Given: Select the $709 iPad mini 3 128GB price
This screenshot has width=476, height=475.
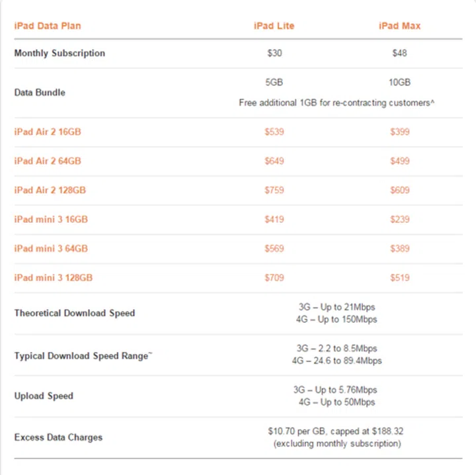Looking at the screenshot, I should tap(274, 277).
